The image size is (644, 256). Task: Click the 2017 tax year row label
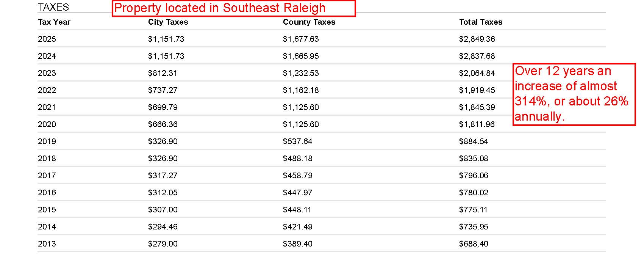(47, 176)
